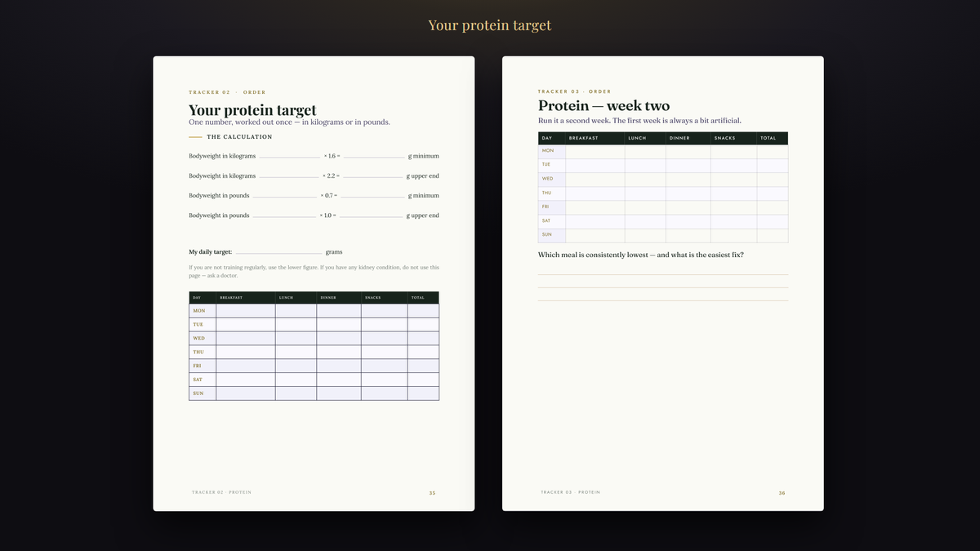The image size is (980, 551).
Task: Click the "Protein — week two" heading
Action: point(604,106)
